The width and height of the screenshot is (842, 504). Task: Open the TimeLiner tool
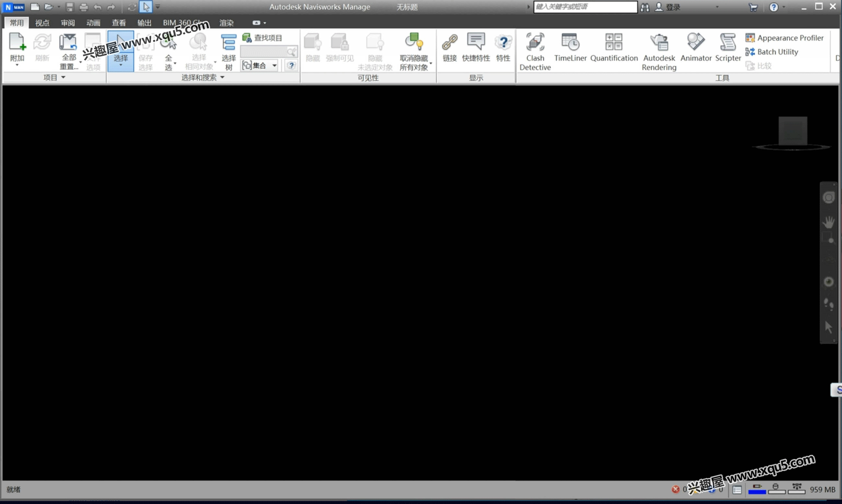[x=570, y=47]
